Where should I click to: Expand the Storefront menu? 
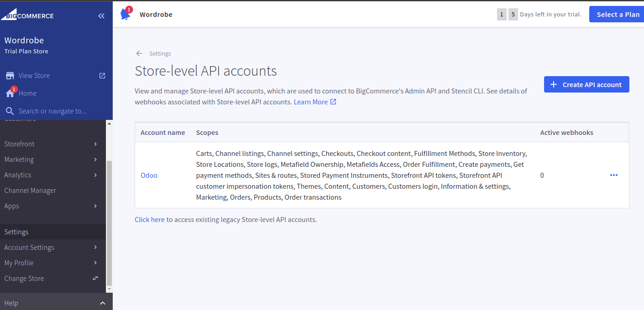[95, 144]
